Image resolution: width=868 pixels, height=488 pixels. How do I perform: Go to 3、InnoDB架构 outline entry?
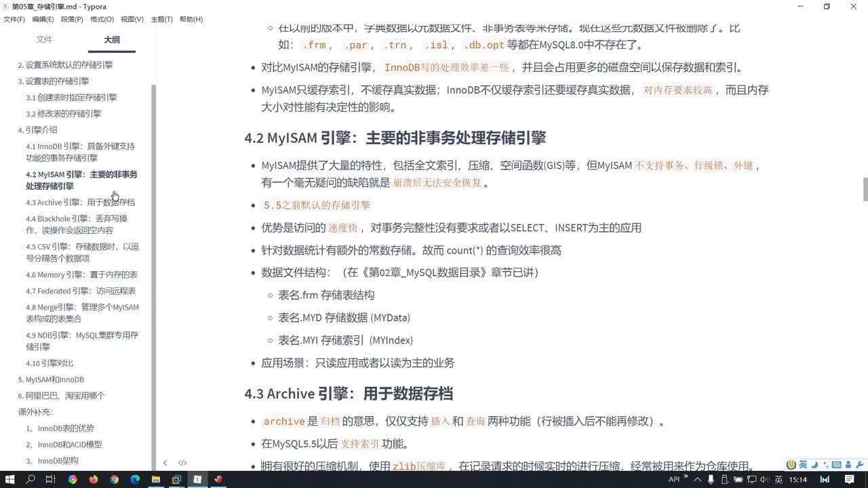52,461
